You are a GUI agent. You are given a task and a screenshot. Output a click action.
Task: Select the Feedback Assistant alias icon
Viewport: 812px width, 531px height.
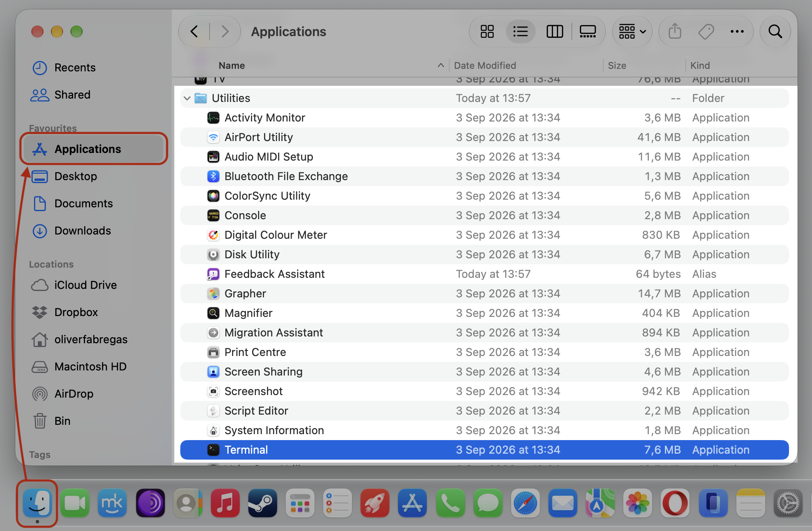pos(213,274)
